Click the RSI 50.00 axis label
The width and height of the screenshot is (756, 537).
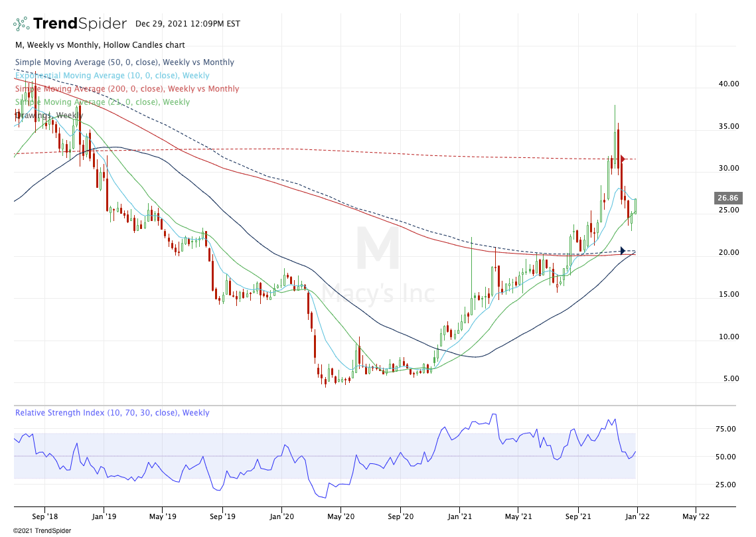tap(725, 457)
